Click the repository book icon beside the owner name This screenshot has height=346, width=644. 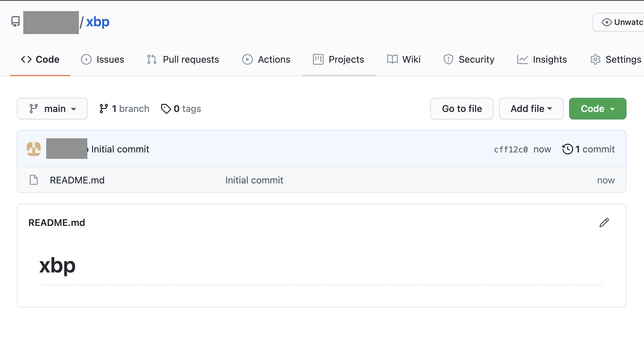(16, 22)
